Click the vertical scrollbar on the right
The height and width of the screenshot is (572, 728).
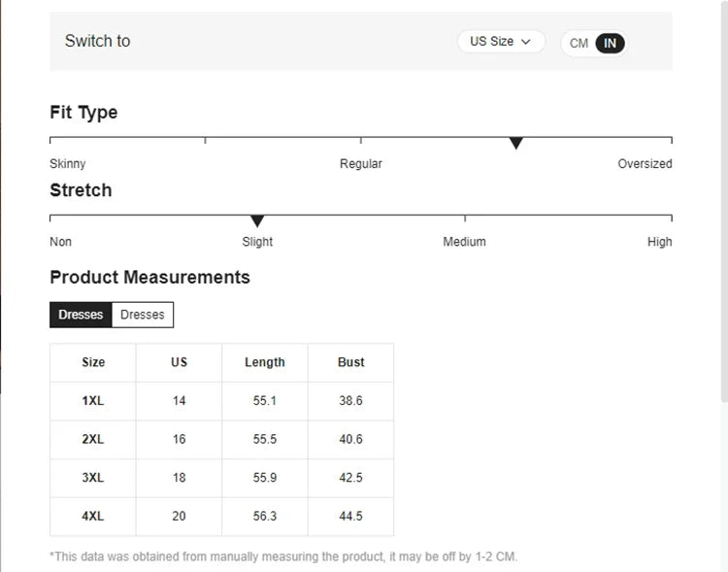pos(723,194)
